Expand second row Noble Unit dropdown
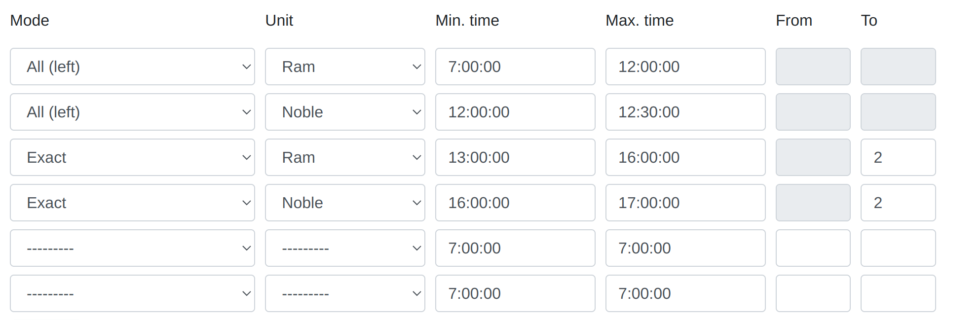 345,112
